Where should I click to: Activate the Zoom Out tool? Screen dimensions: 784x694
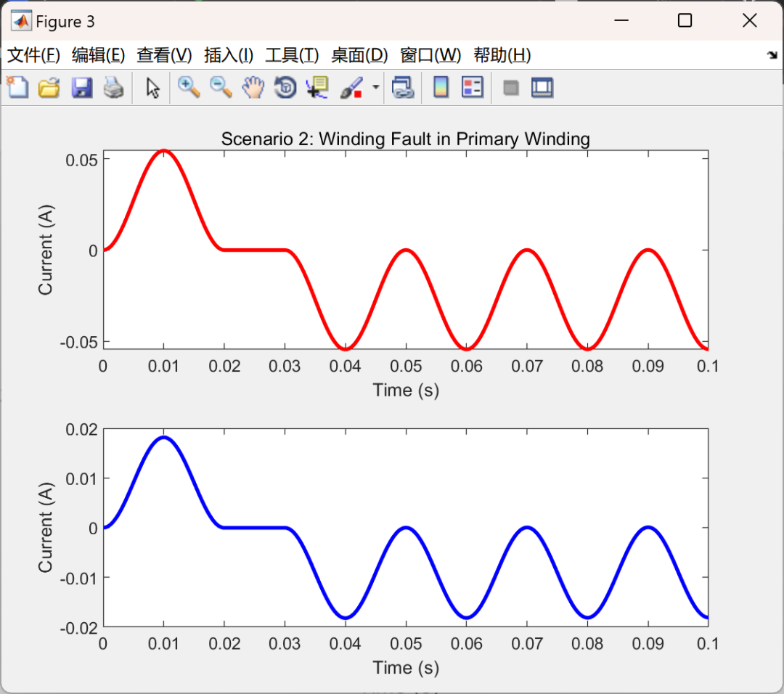[221, 88]
